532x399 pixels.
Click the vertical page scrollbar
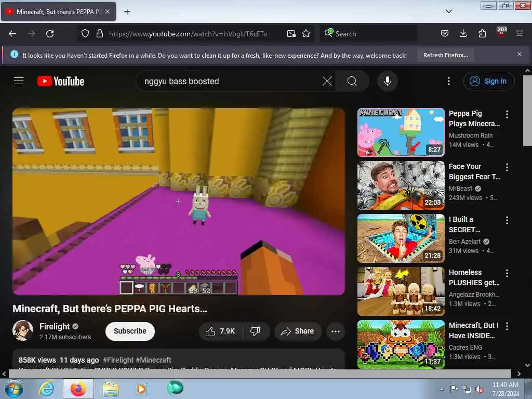527,111
